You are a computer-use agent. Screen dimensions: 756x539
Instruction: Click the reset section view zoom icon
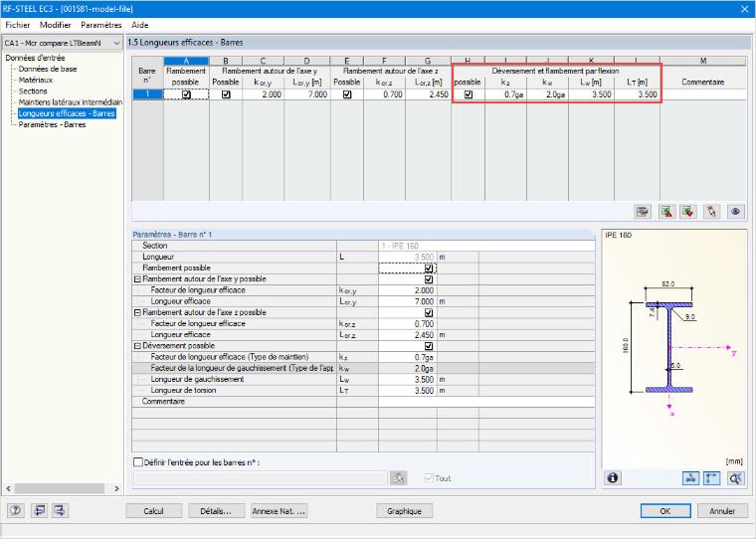click(735, 477)
